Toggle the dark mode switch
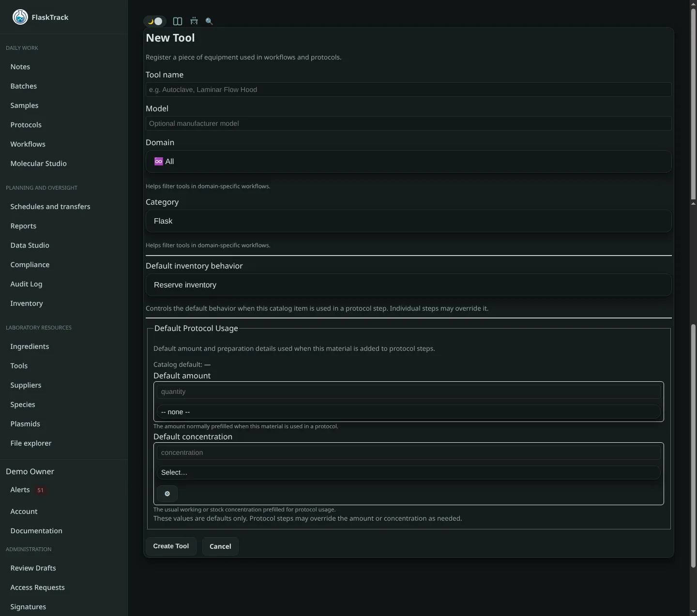Image resolution: width=697 pixels, height=616 pixels. click(x=155, y=21)
